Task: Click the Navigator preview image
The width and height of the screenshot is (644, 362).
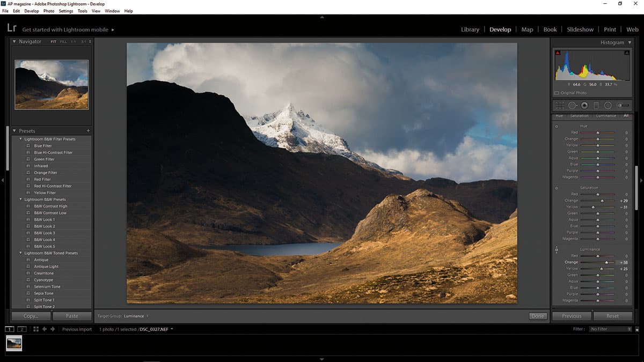Action: click(x=52, y=85)
